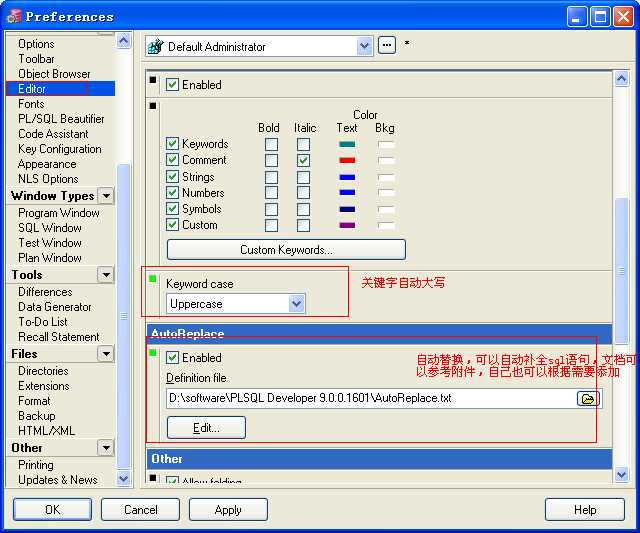The image size is (640, 533).
Task: Collapse the Other section in sidebar
Action: (x=106, y=448)
